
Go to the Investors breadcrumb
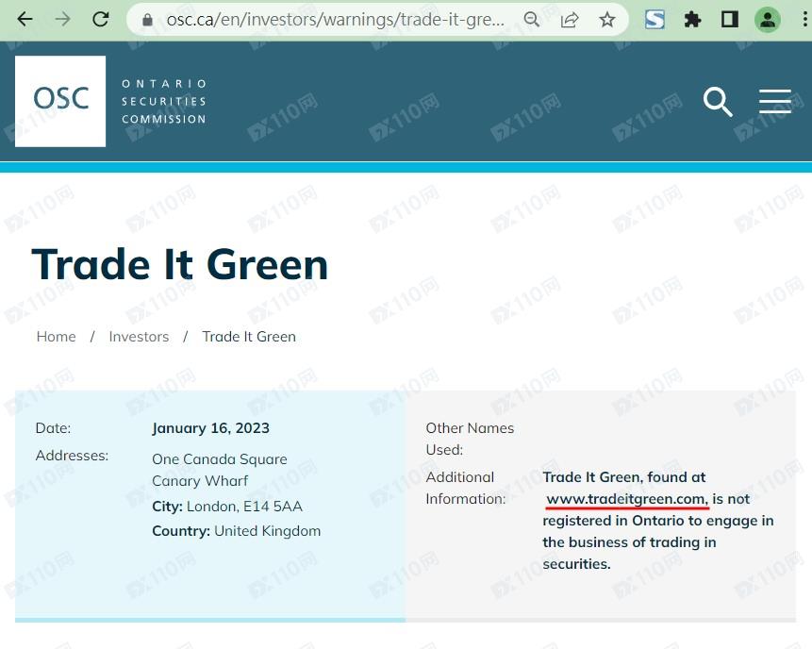tap(139, 337)
